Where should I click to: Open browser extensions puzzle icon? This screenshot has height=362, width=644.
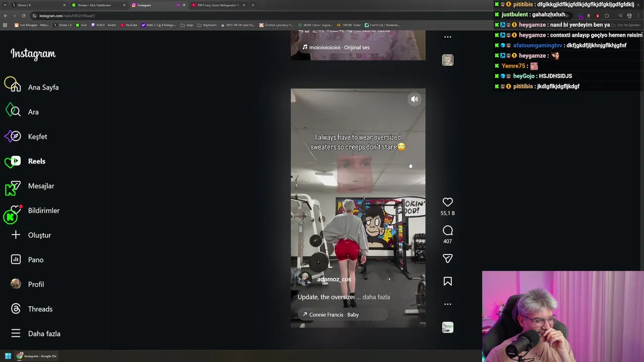tap(607, 16)
